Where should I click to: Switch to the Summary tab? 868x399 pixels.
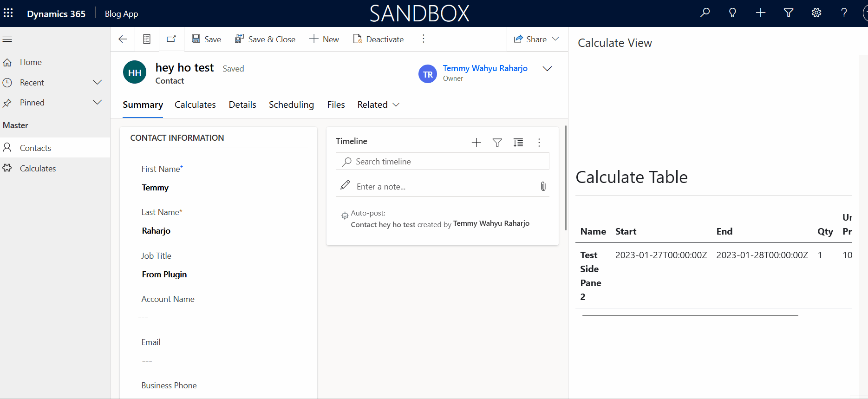143,105
